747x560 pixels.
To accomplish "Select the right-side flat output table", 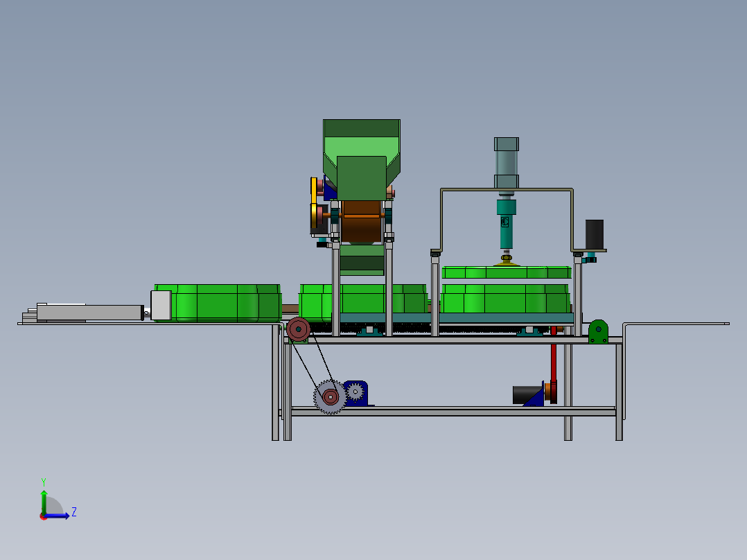I will pos(676,324).
